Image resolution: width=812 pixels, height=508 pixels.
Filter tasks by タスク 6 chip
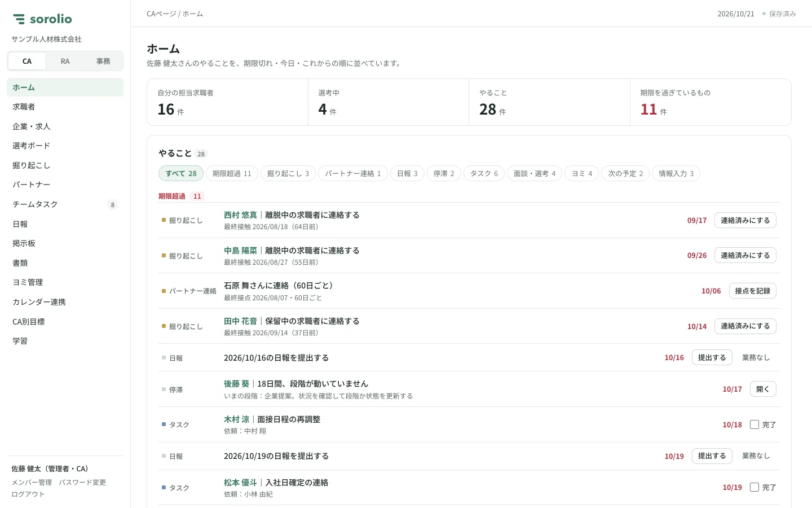coord(484,173)
